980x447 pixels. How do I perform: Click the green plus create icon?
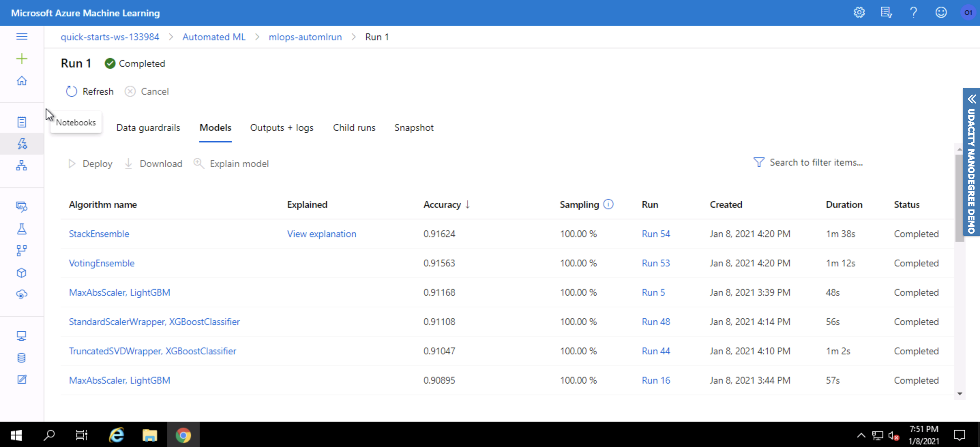point(22,59)
